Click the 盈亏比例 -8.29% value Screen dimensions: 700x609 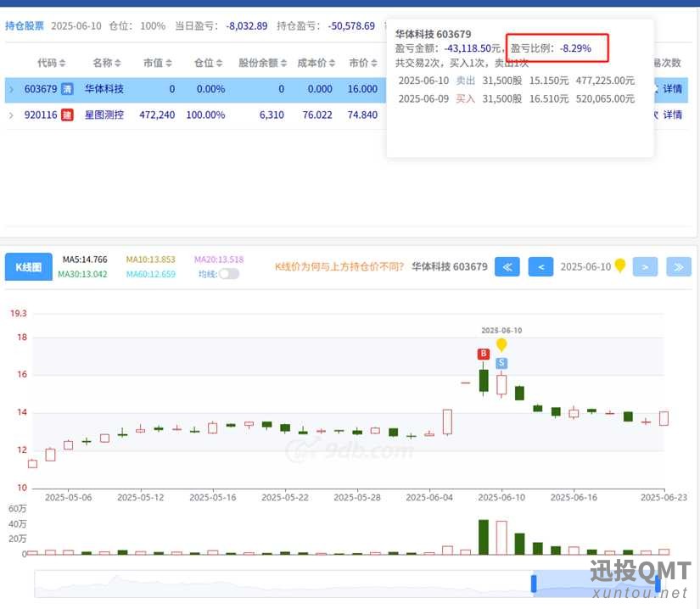pos(575,48)
